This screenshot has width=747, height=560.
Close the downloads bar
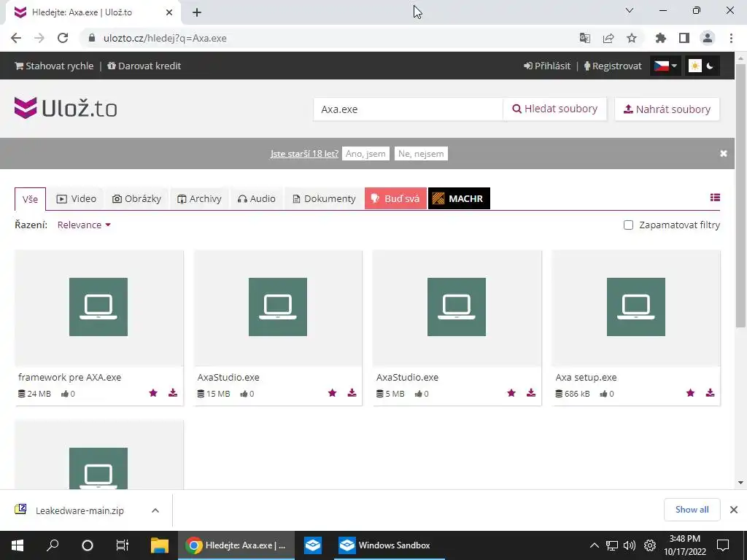point(734,510)
